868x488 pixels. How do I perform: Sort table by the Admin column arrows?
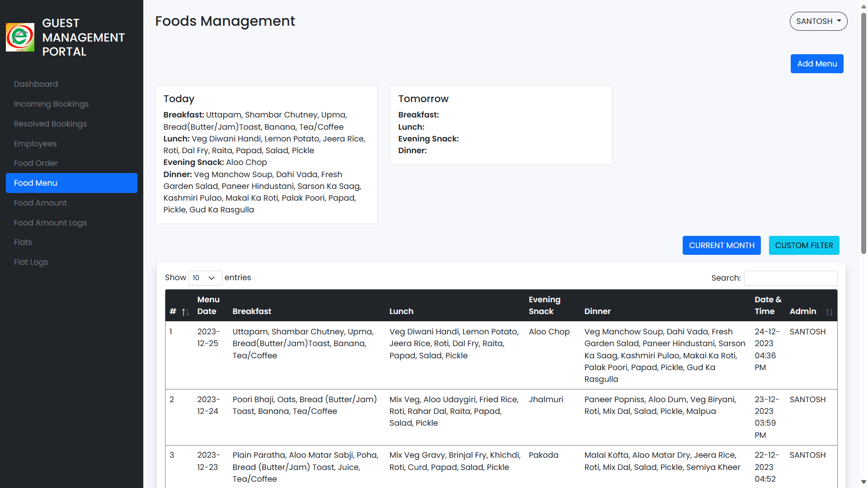tap(829, 312)
